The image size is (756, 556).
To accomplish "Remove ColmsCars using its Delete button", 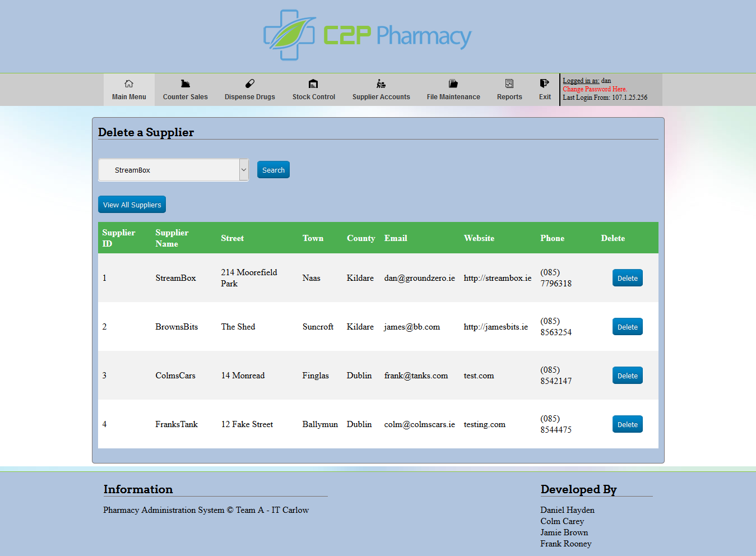I will pyautogui.click(x=627, y=376).
